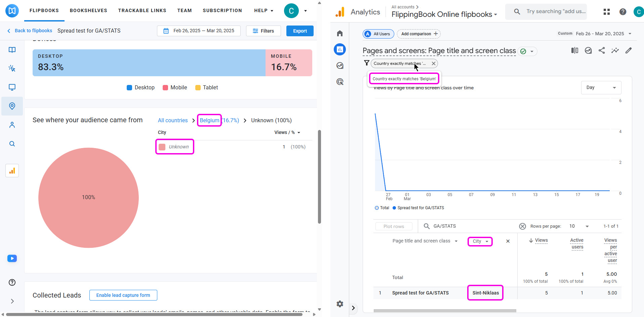
Task: Click Enable lead capture form
Action: [123, 295]
